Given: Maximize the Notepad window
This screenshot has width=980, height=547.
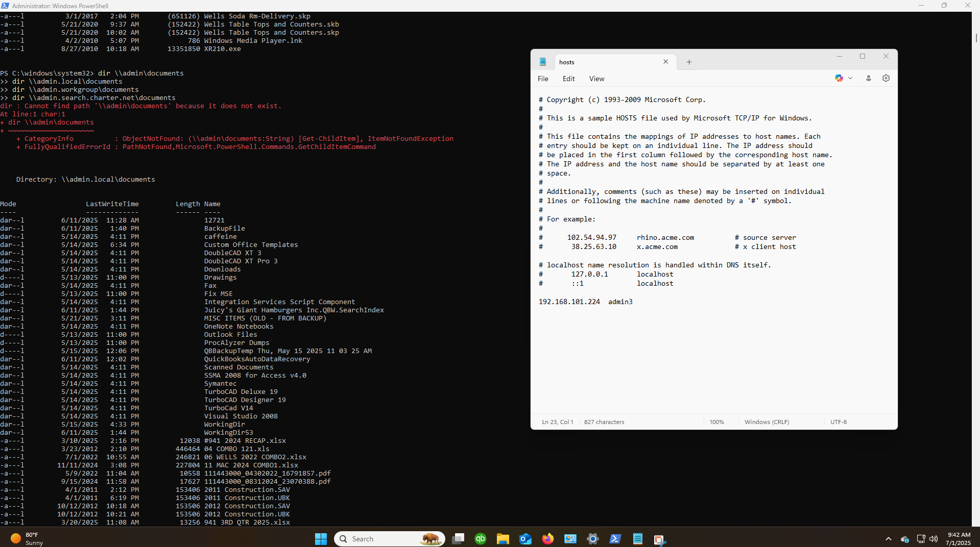Looking at the screenshot, I should [863, 56].
